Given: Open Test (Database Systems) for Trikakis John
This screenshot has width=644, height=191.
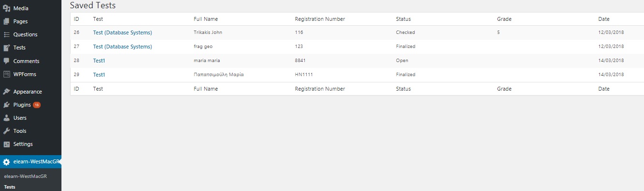Looking at the screenshot, I should click(x=122, y=32).
